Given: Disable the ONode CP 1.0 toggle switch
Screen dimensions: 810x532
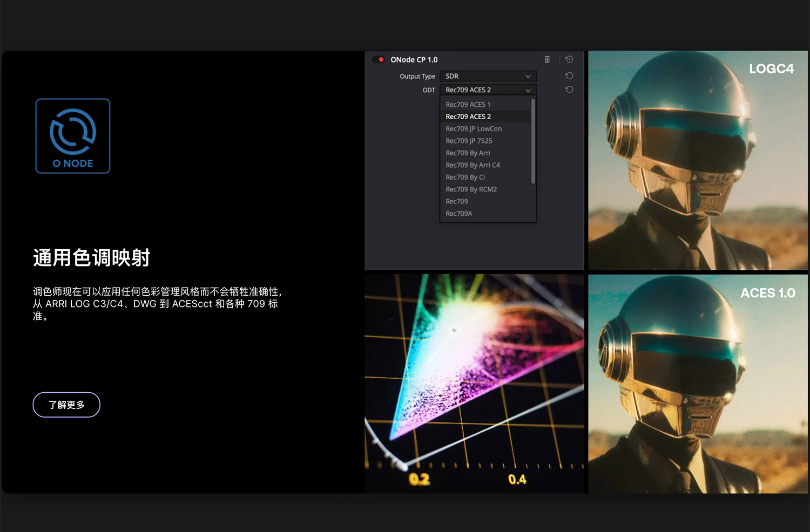Looking at the screenshot, I should coord(378,59).
